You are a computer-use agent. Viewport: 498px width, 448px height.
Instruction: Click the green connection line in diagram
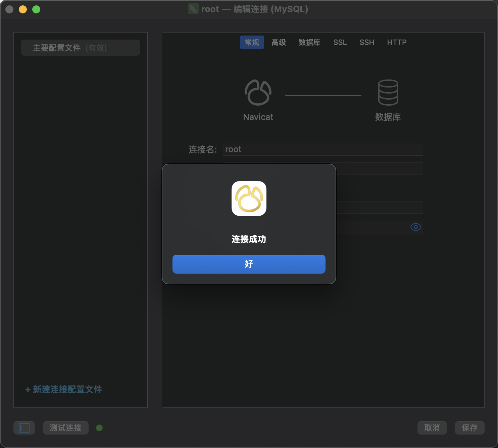click(x=323, y=96)
